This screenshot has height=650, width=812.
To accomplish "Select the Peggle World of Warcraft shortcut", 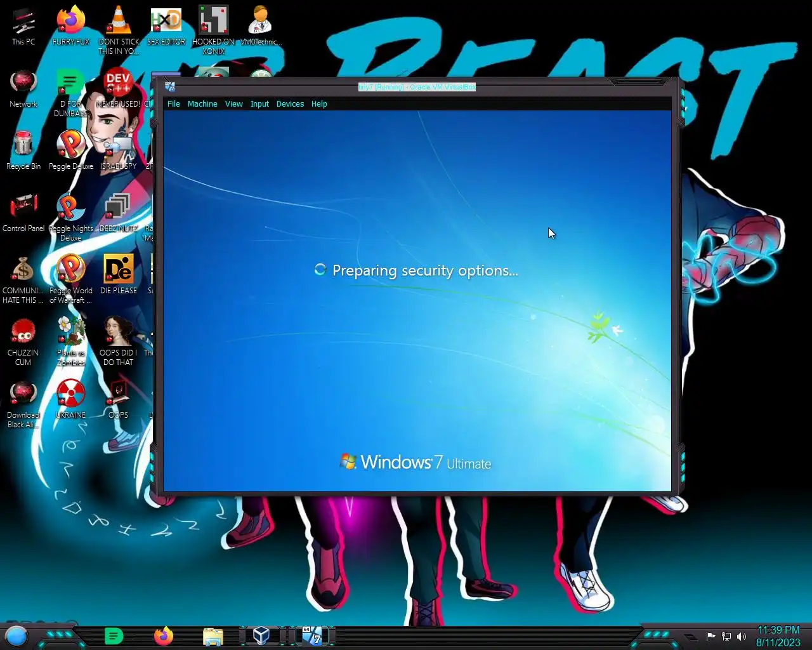I will point(71,279).
